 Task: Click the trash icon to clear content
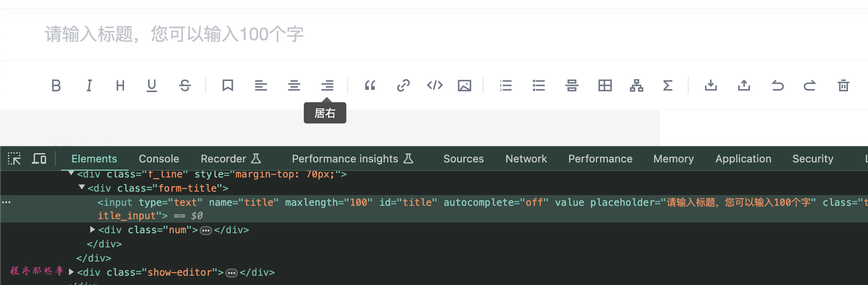[843, 85]
